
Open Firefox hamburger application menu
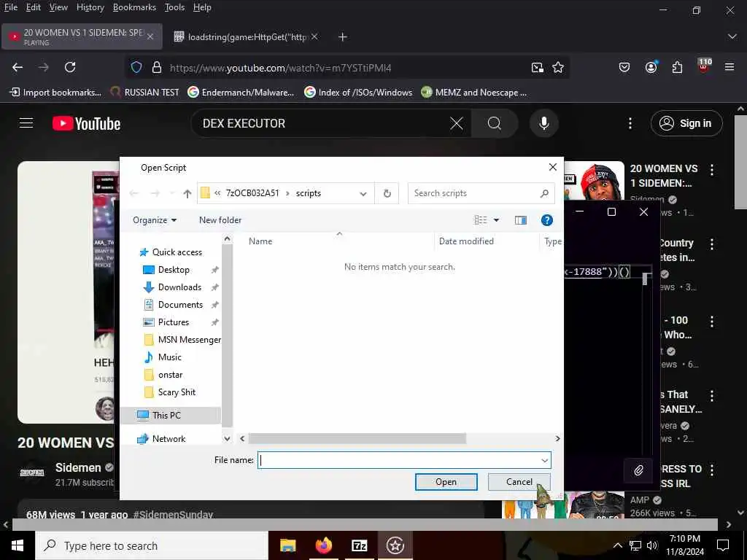[x=729, y=67]
